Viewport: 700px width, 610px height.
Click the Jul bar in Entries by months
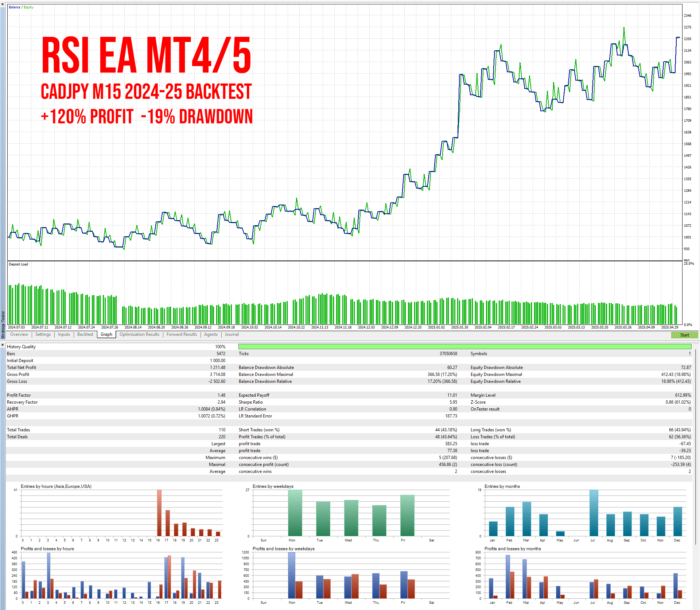[x=594, y=513]
